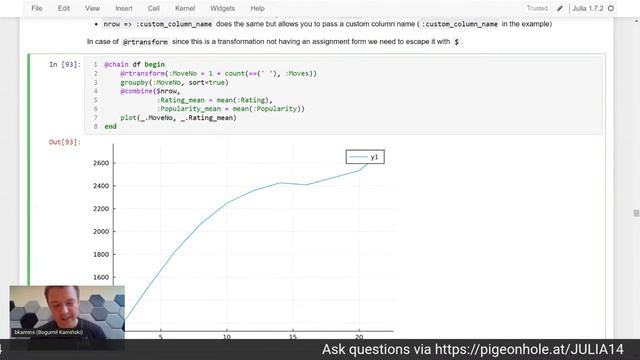The width and height of the screenshot is (640, 360).
Task: Click the :Popularity_mean code line
Action: click(x=231, y=109)
